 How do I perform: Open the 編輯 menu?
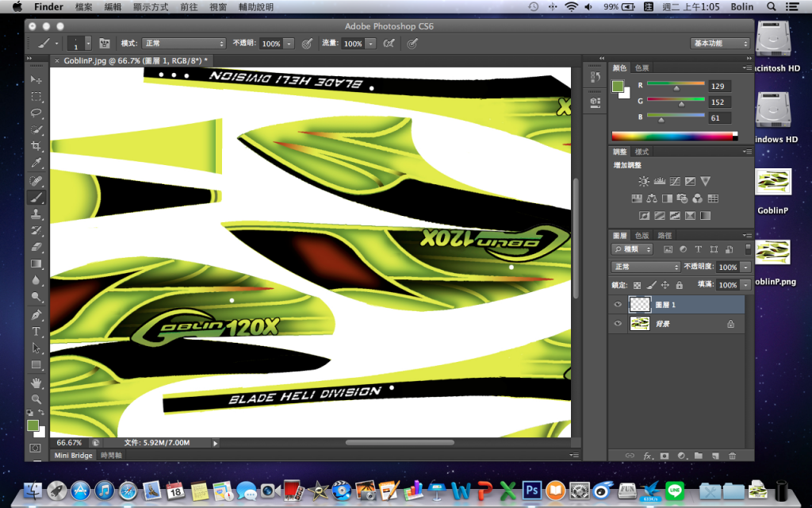113,6
